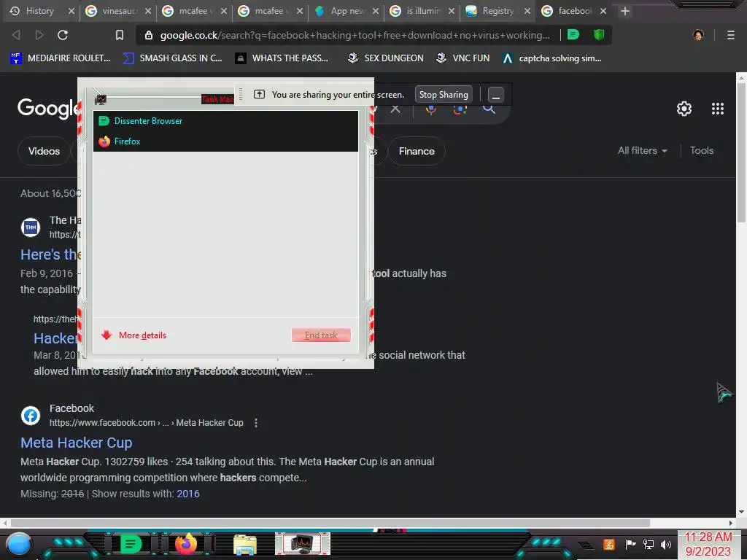Switch to the History tab
This screenshot has height=560, width=747.
point(40,11)
